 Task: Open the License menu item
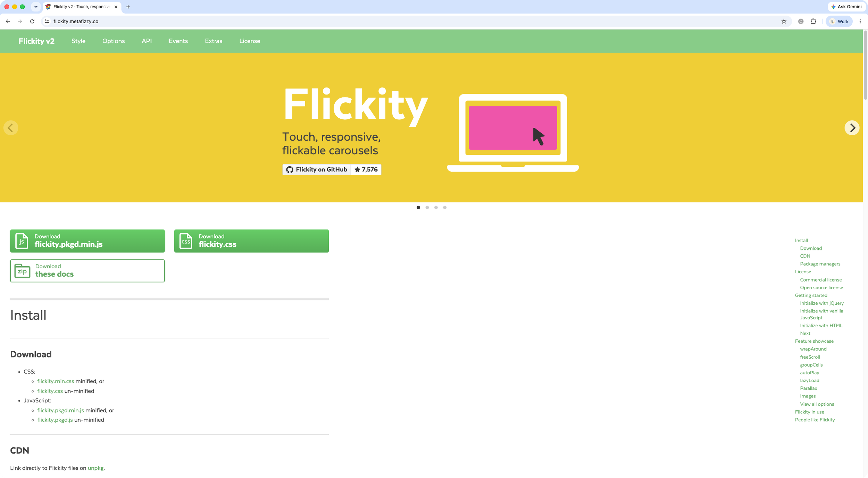pyautogui.click(x=250, y=41)
